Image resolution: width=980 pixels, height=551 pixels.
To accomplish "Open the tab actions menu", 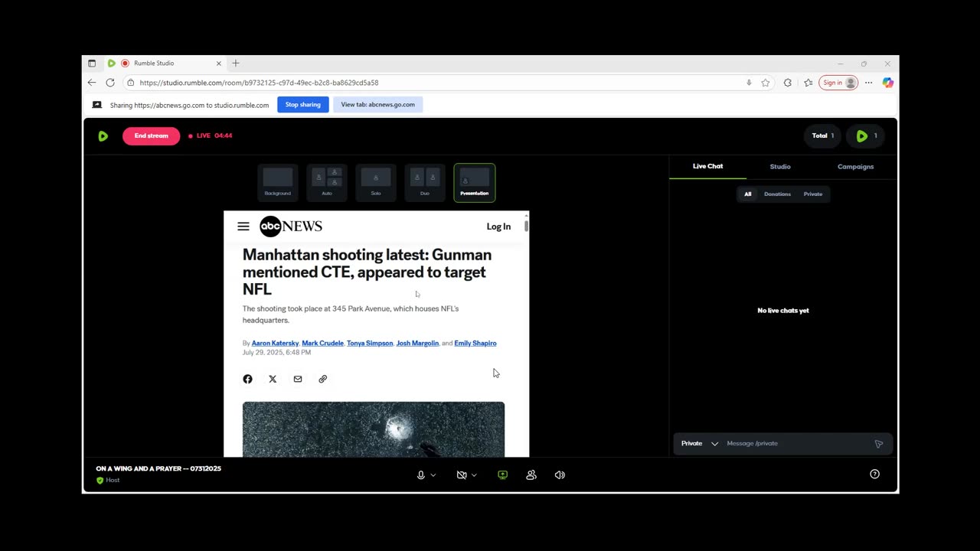I will (x=92, y=64).
